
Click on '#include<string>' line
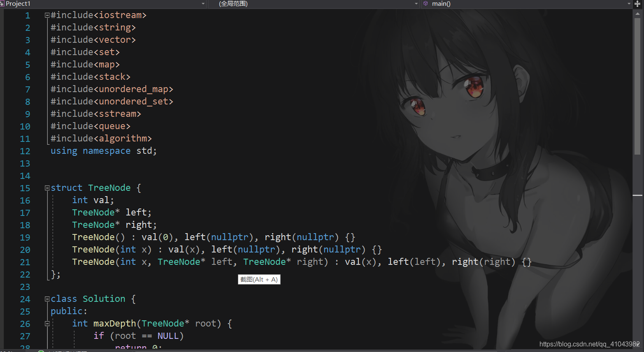click(93, 28)
